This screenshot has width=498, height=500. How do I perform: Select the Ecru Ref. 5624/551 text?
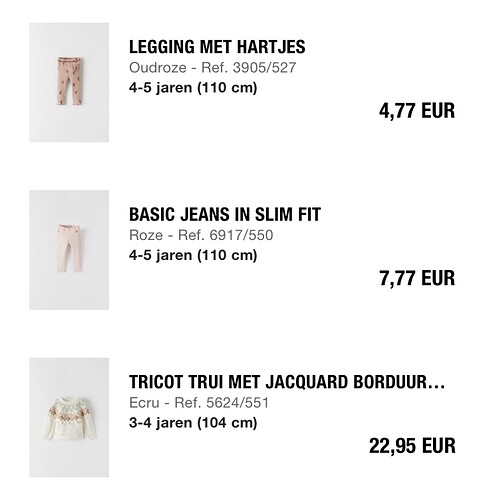[x=199, y=403]
